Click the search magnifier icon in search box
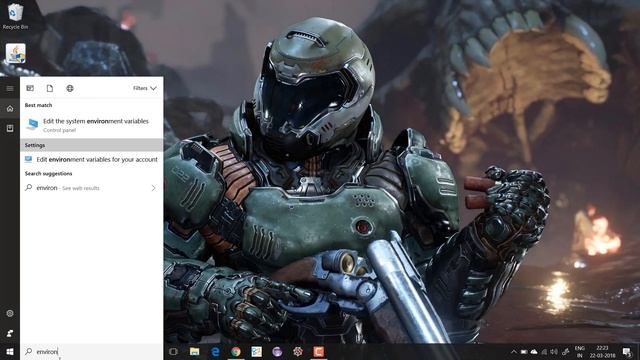 pos(29,351)
